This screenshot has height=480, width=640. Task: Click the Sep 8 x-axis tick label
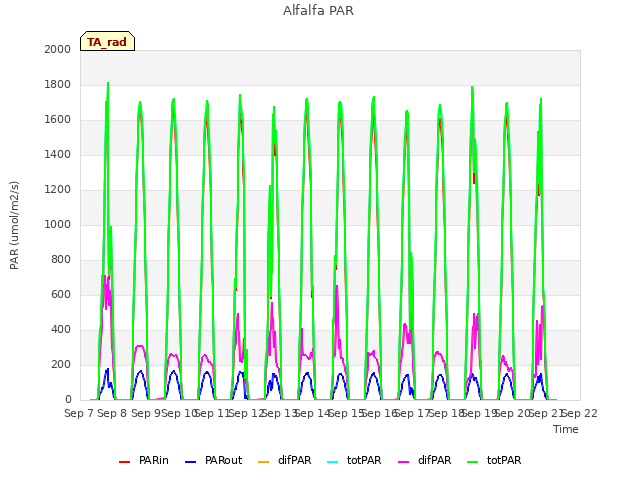pos(112,413)
